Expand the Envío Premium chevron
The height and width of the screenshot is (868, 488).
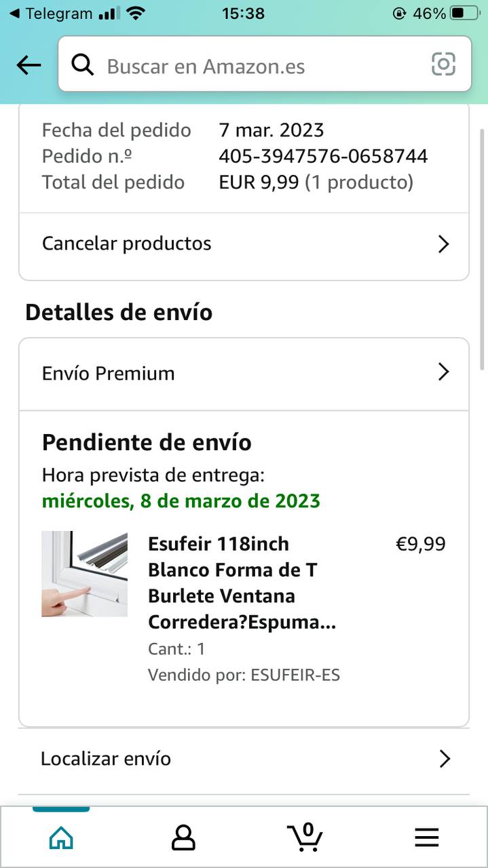[x=444, y=372]
